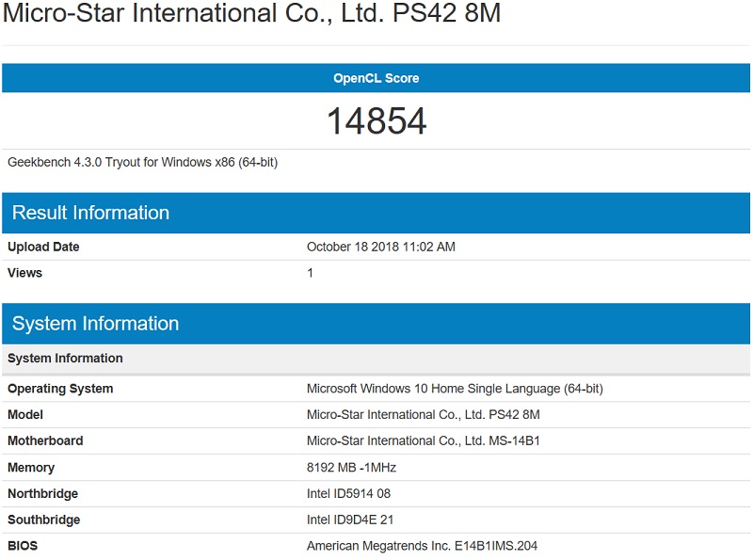The image size is (753, 560).
Task: Click the Model label
Action: pyautogui.click(x=25, y=414)
